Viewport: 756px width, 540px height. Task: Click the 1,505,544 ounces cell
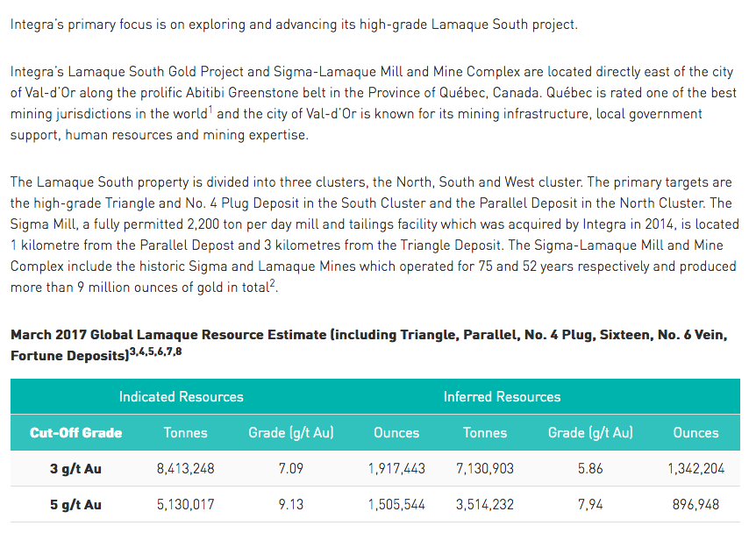point(396,505)
